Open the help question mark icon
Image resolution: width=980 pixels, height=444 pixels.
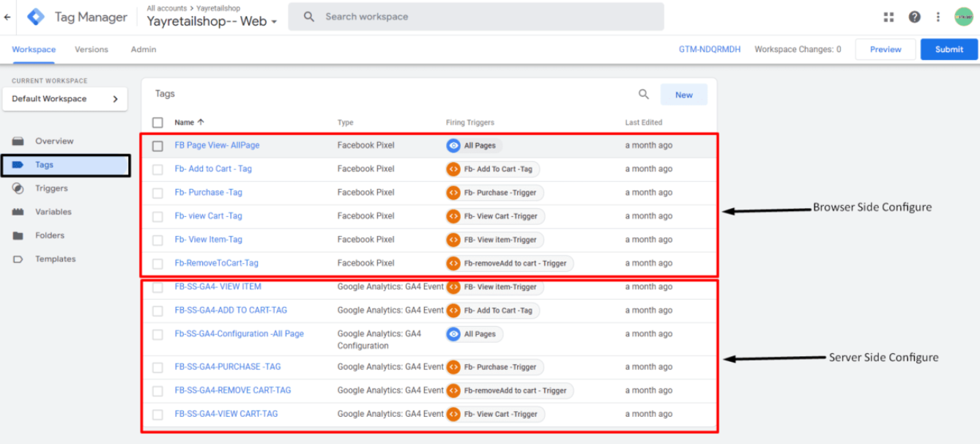point(914,17)
